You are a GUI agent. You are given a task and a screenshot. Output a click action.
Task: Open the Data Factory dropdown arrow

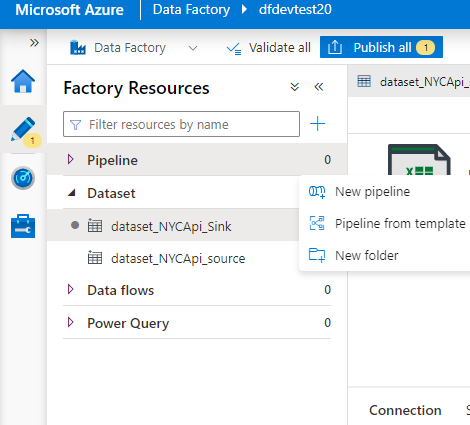(193, 48)
